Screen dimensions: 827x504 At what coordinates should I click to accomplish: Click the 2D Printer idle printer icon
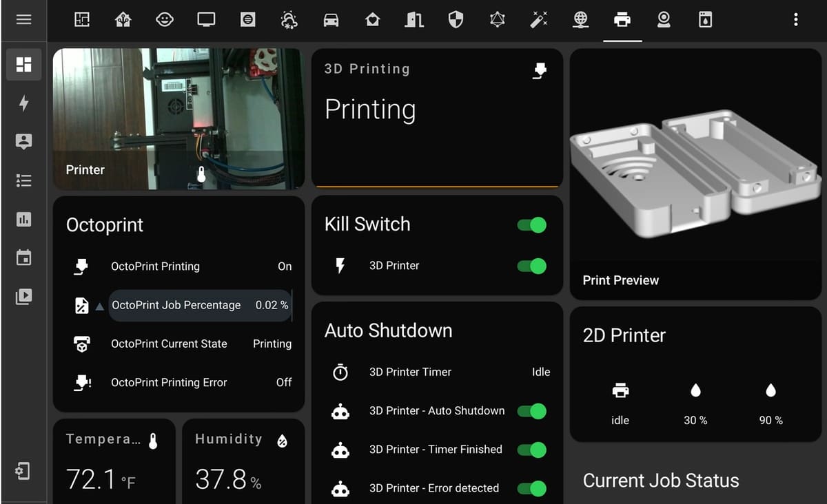tap(620, 391)
